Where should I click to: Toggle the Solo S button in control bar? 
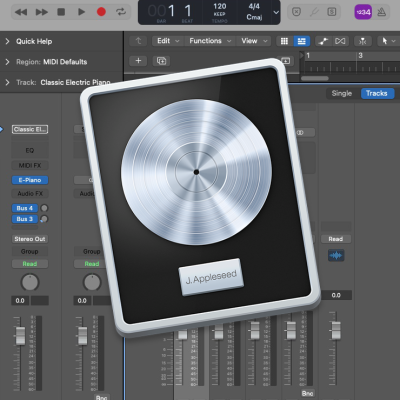332,12
